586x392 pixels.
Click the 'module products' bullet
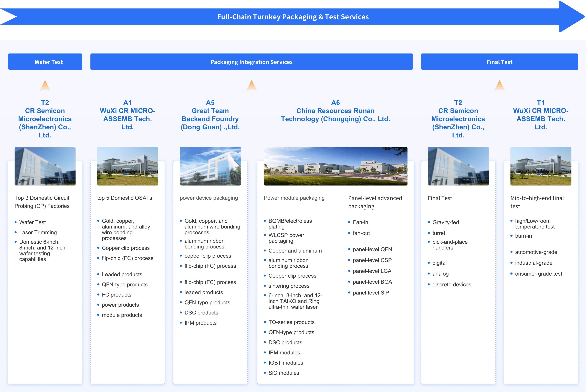tap(122, 315)
